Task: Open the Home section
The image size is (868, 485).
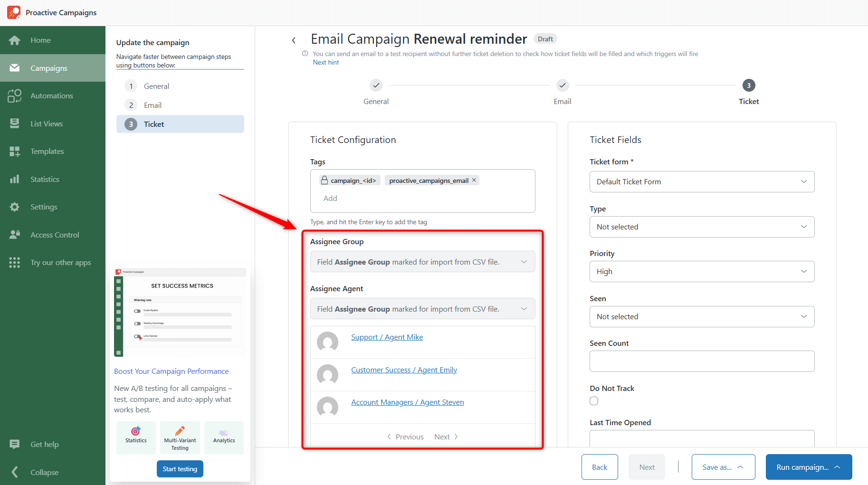Action: pos(40,40)
